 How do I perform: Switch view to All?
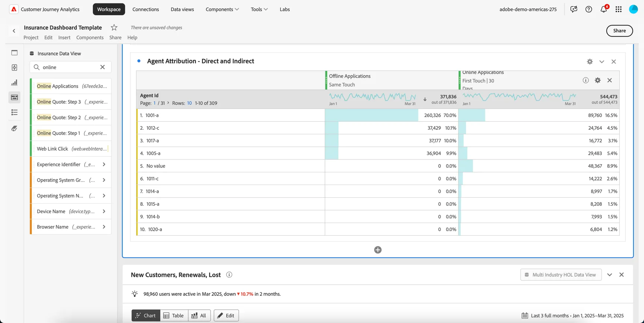(x=199, y=316)
